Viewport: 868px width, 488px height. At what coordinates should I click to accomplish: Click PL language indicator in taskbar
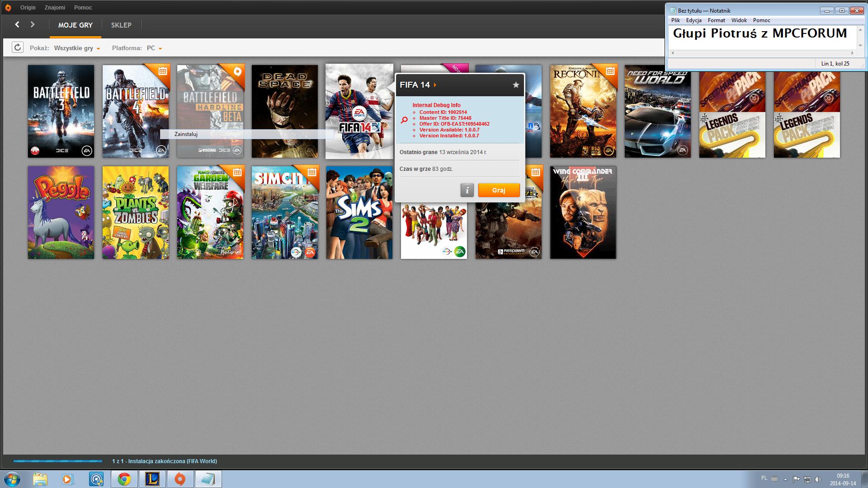pyautogui.click(x=764, y=478)
